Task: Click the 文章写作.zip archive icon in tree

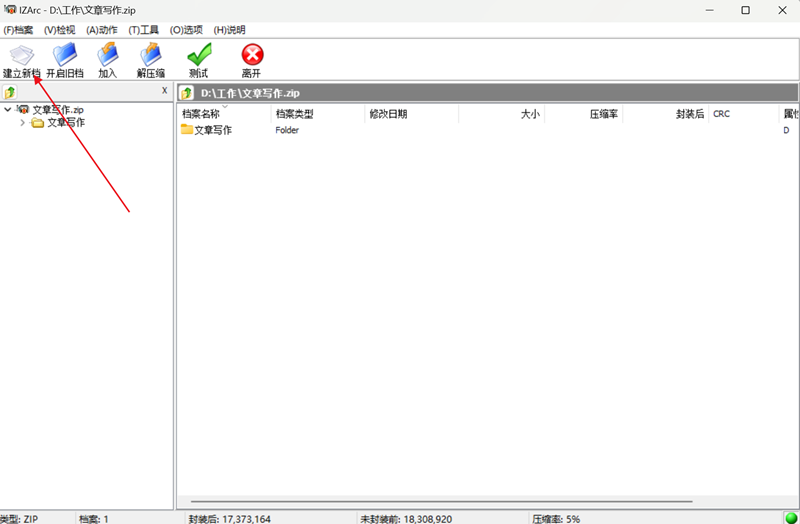Action: click(x=23, y=109)
